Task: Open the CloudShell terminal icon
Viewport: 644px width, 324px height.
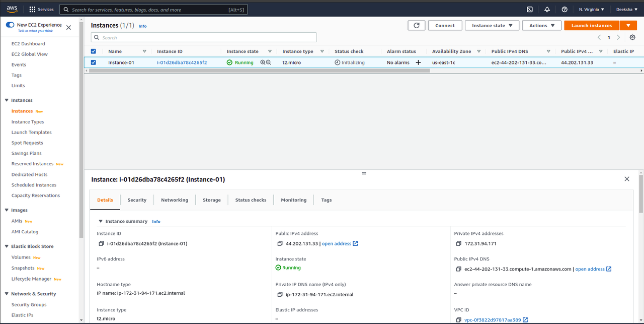Action: (x=530, y=10)
